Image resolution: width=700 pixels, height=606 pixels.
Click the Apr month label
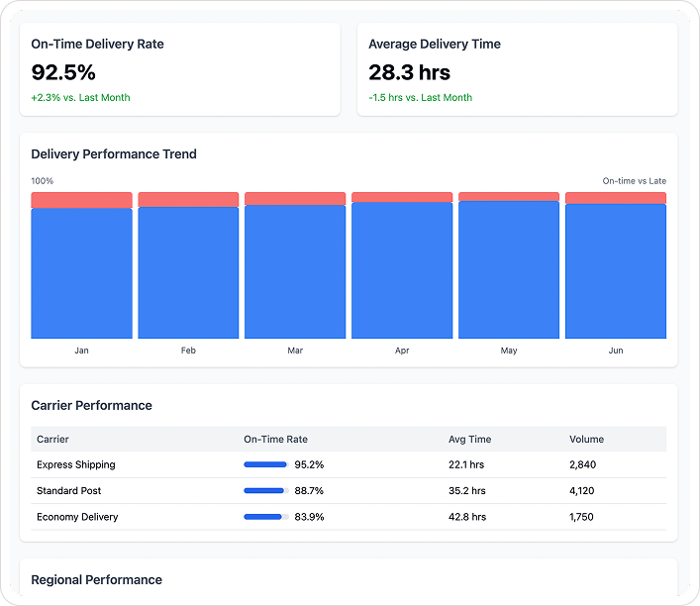(x=402, y=351)
